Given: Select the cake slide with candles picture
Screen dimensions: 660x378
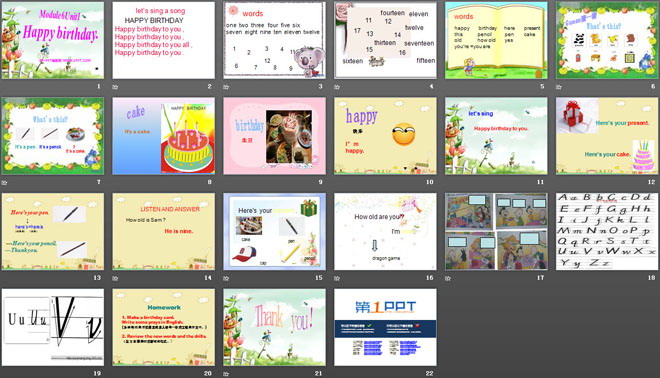Looking at the screenshot, I should [x=163, y=136].
